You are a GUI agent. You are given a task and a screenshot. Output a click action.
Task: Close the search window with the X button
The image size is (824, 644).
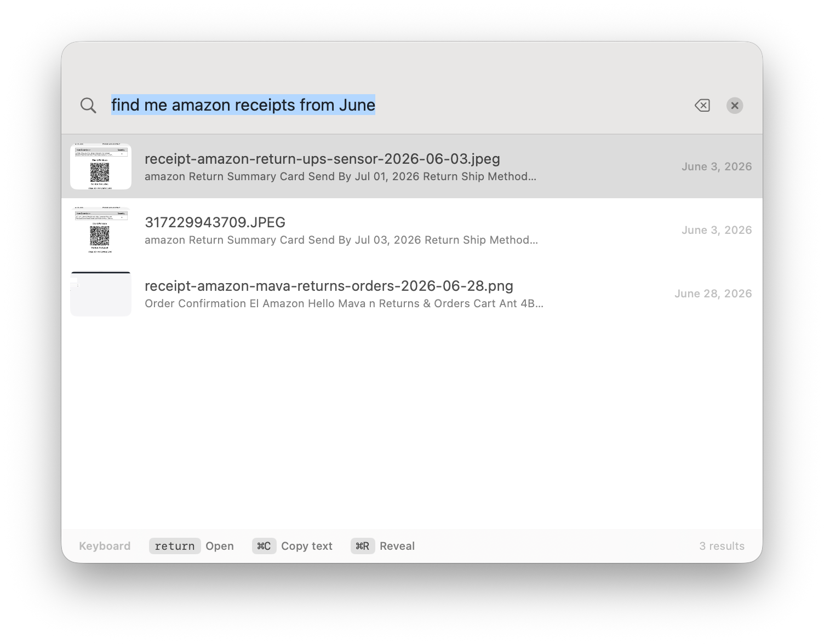(735, 105)
